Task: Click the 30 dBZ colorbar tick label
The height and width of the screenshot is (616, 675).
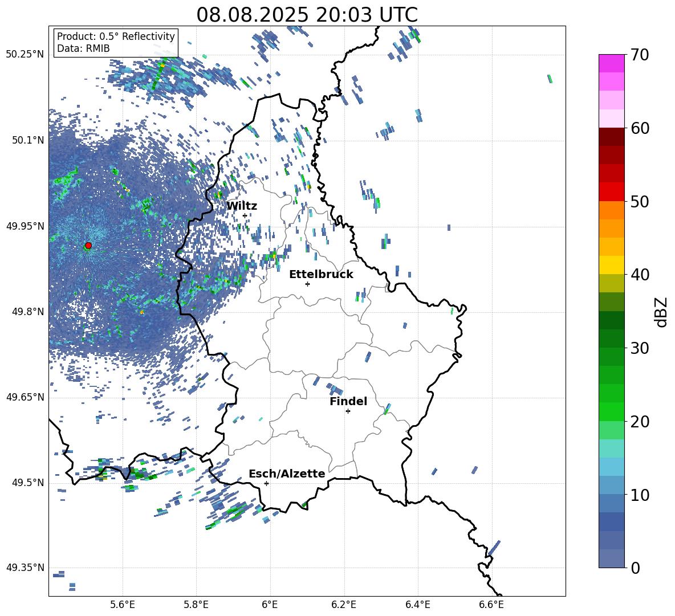Action: click(640, 348)
